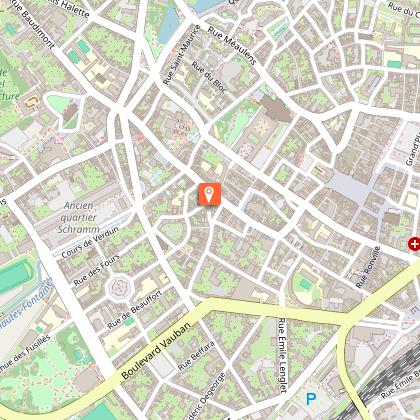Screen dimensions: 420x420
Task: Click the blue parking P icon
Action: (311, 399)
